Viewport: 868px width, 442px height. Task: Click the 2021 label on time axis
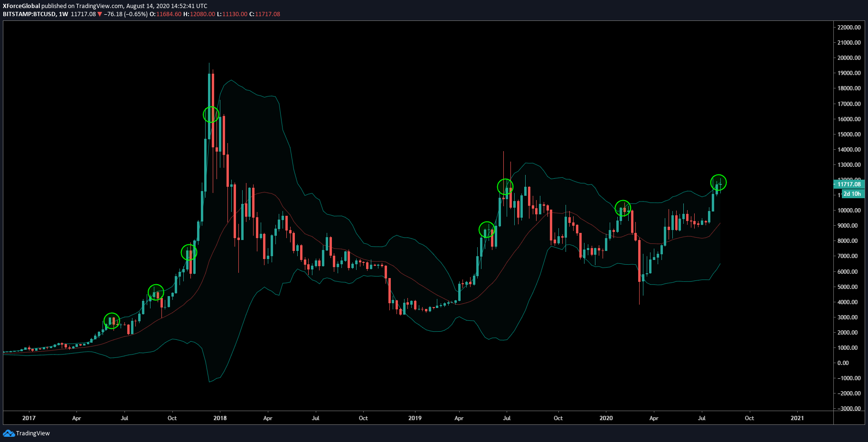point(797,418)
